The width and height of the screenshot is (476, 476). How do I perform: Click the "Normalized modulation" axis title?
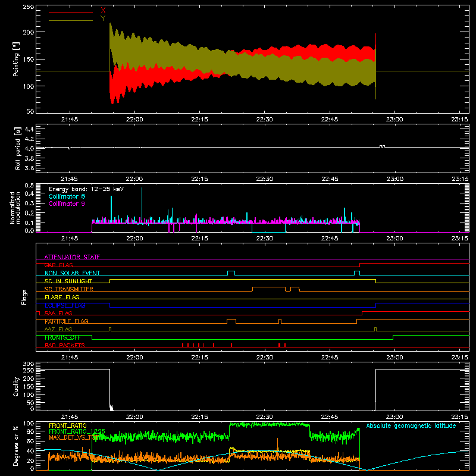(15, 208)
